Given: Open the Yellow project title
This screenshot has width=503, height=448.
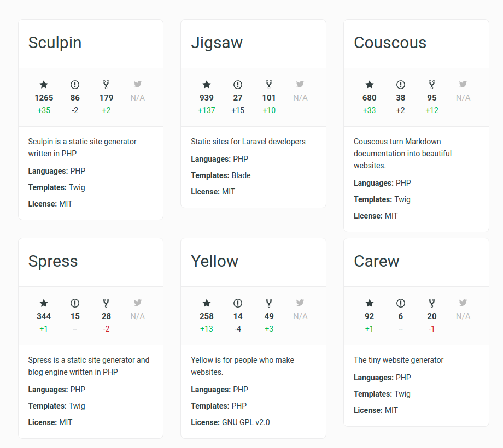Looking at the screenshot, I should [x=215, y=261].
